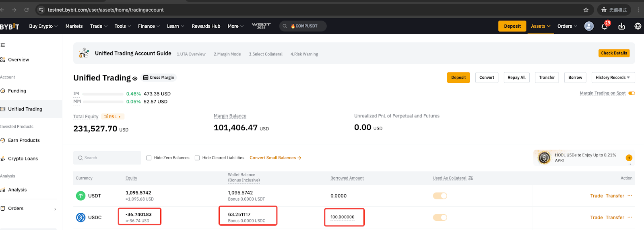Check the Hide Zero Balances box
644x230 pixels.
click(149, 158)
